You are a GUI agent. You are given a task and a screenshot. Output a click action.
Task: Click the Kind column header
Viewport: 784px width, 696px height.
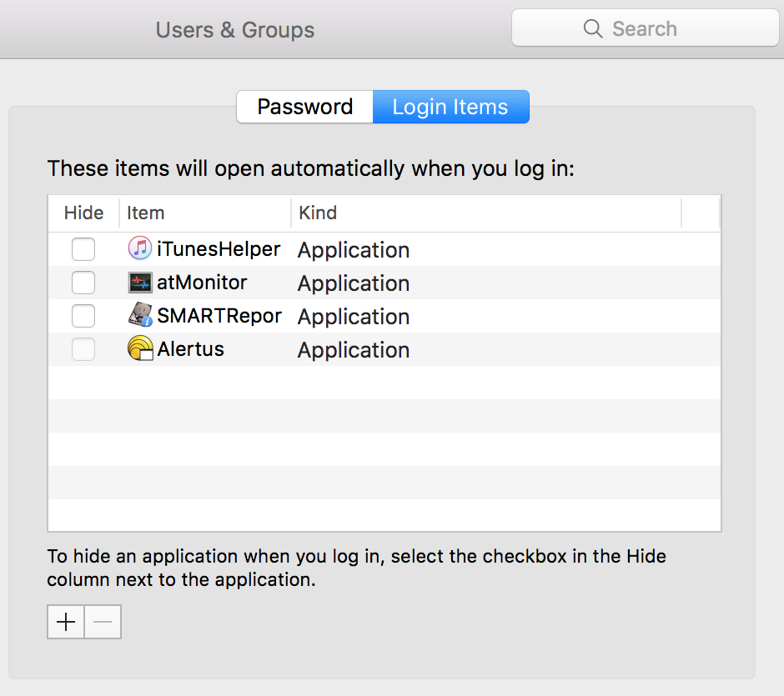click(x=317, y=213)
